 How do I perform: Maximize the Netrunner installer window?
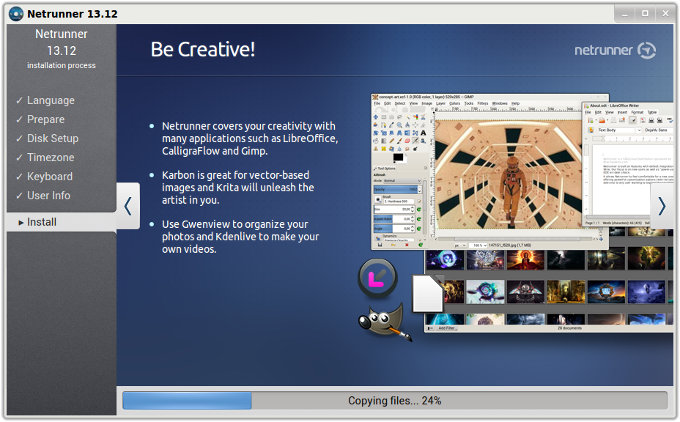tap(645, 14)
